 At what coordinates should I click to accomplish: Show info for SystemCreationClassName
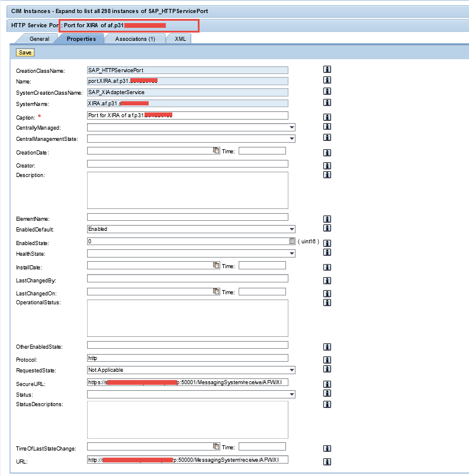[x=327, y=91]
